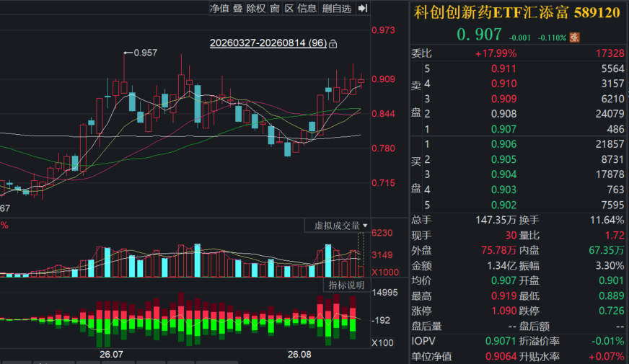Click the orange 涨 badge icon

click(574, 37)
